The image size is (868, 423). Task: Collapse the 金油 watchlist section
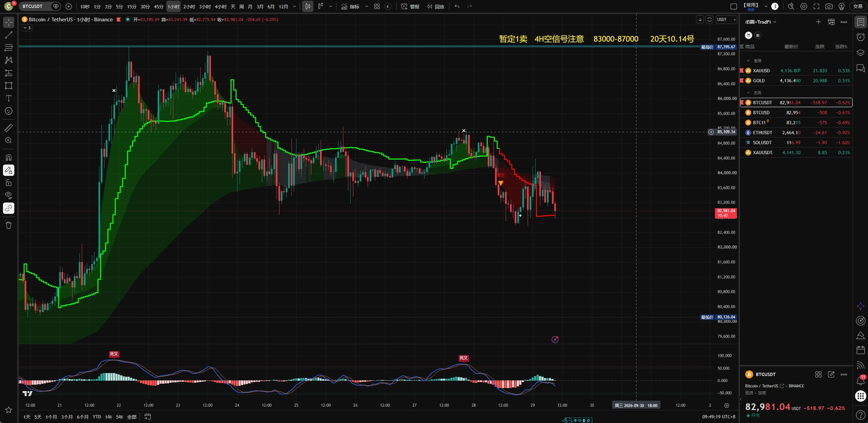click(x=748, y=61)
